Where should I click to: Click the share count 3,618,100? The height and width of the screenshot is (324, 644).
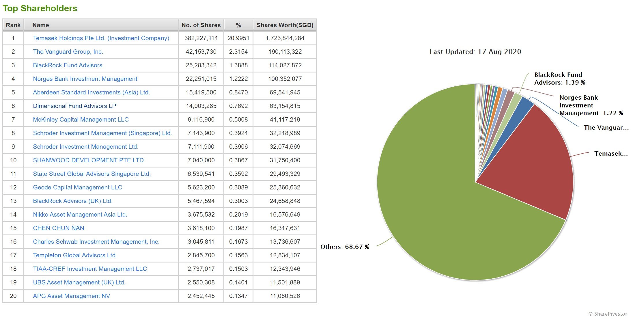pos(201,228)
